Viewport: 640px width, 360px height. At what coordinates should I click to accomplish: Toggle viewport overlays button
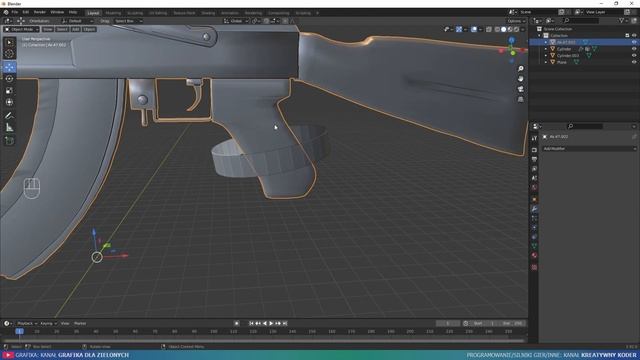pyautogui.click(x=474, y=29)
